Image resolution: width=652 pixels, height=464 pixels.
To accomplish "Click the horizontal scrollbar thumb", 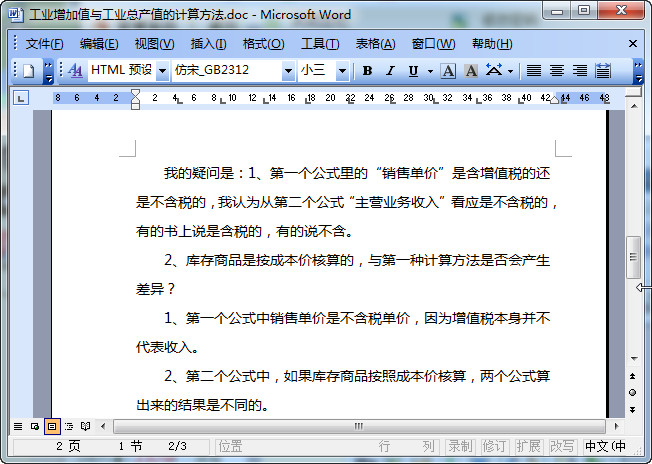I will pyautogui.click(x=359, y=426).
